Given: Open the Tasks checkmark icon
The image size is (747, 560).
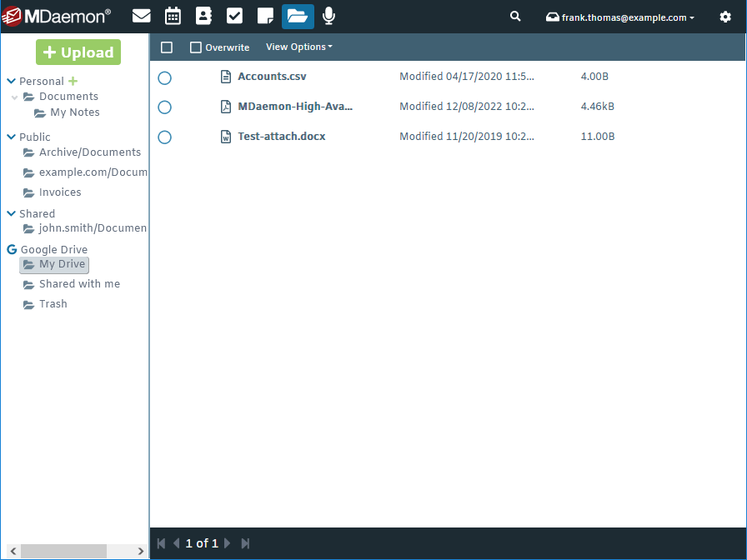Looking at the screenshot, I should [234, 16].
